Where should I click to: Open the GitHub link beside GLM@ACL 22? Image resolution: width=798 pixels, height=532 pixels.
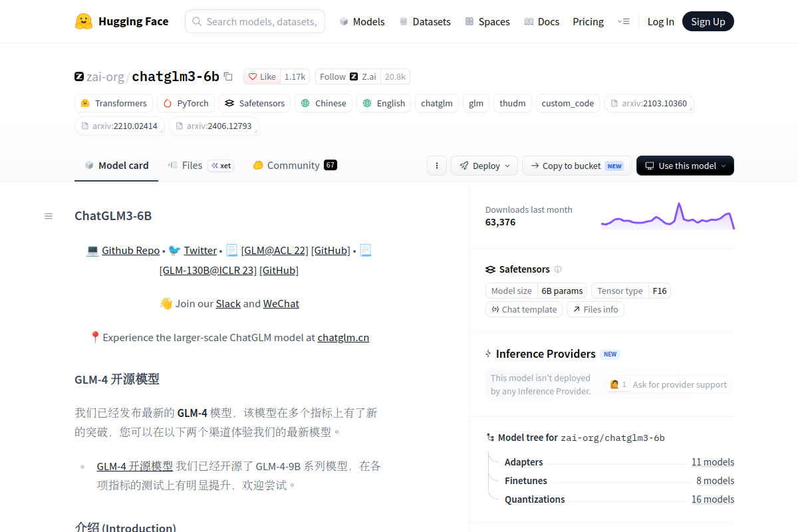tap(331, 251)
